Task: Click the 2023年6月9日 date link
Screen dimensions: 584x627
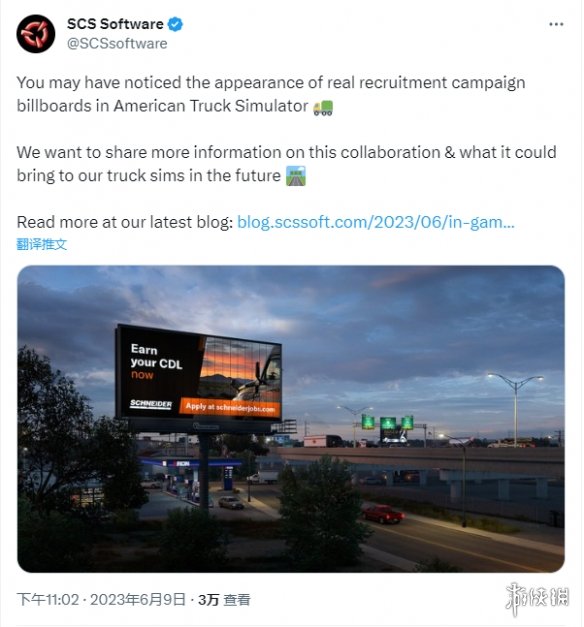Action: [x=138, y=599]
